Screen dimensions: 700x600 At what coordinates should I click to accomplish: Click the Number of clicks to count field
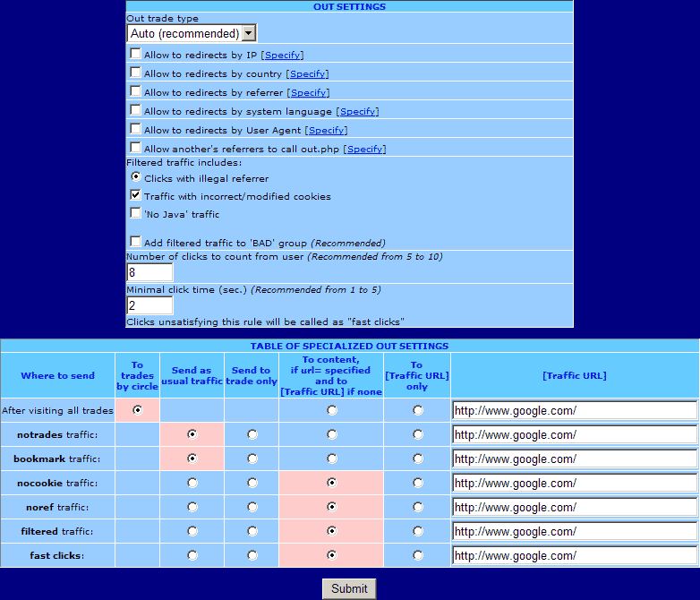click(x=149, y=272)
